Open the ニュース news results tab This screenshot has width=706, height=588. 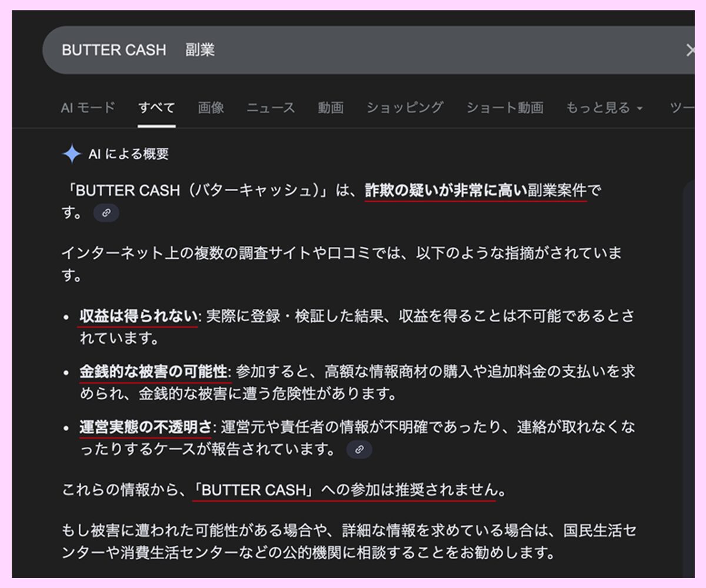point(271,108)
